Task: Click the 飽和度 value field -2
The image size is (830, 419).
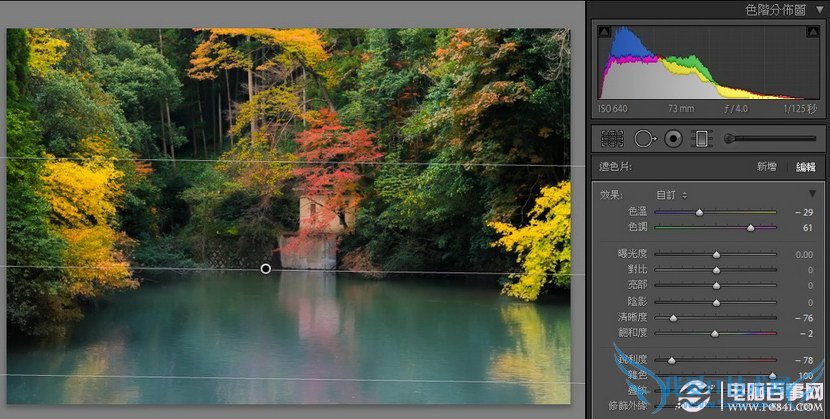Action: 806,334
